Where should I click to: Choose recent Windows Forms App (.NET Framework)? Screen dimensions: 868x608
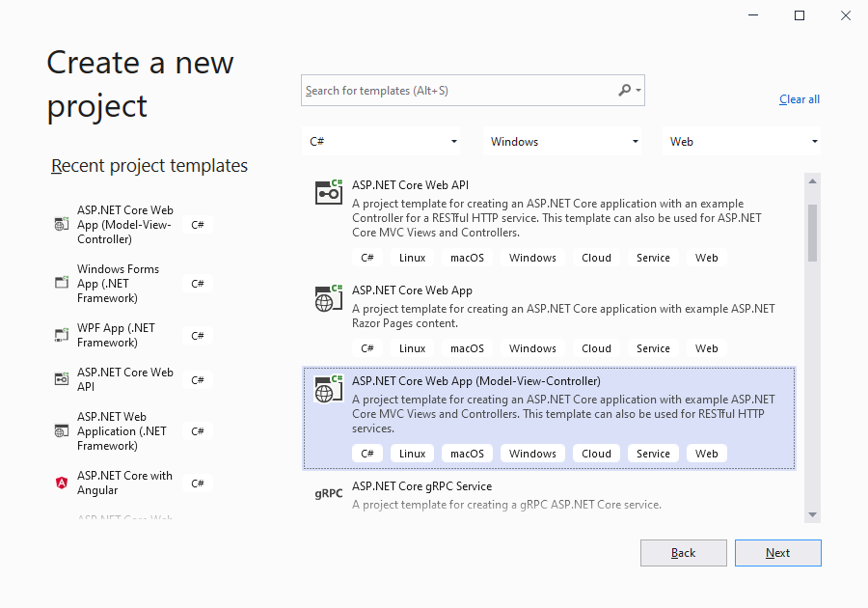[x=118, y=284]
